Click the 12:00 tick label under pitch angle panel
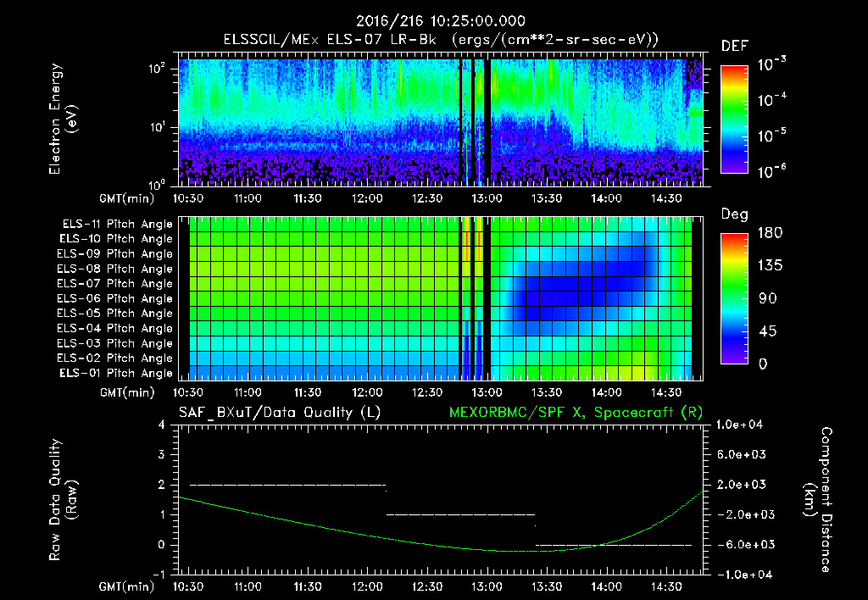868x600 pixels. pos(368,393)
